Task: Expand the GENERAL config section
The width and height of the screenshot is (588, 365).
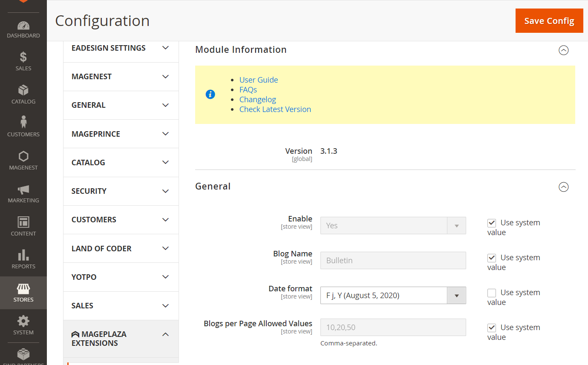Action: pos(121,105)
